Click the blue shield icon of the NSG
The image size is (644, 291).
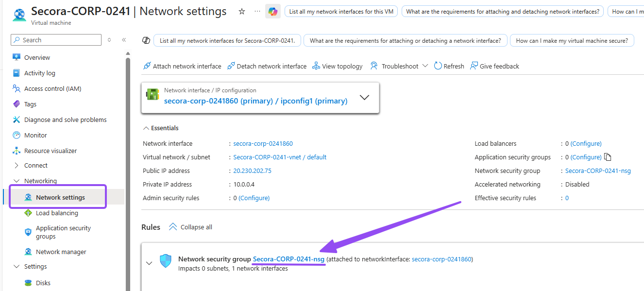[166, 261]
